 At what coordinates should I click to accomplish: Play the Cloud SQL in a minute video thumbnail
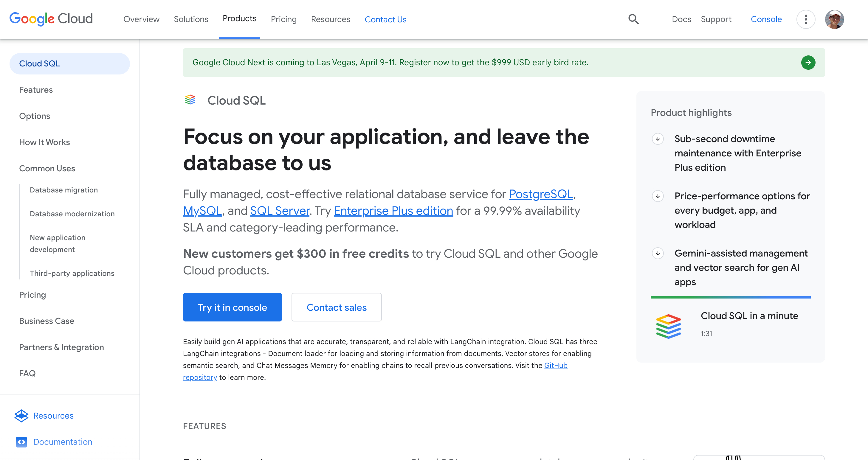(669, 326)
